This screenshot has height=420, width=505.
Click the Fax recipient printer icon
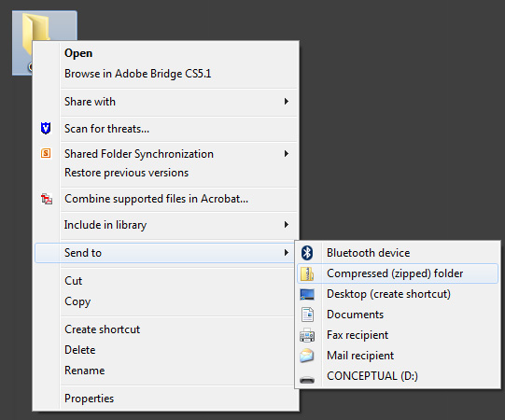coord(307,335)
